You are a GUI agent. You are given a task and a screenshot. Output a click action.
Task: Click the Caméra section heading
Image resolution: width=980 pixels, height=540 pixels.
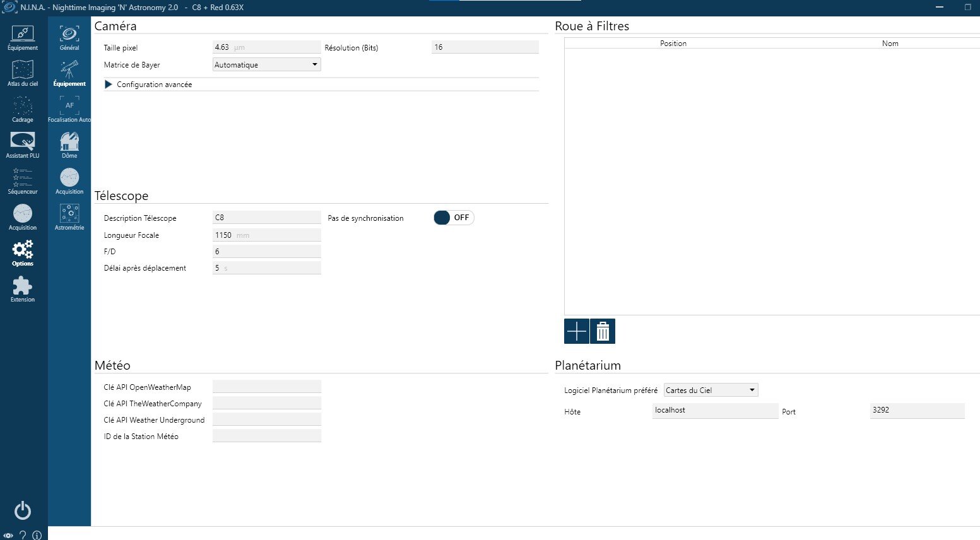tap(115, 26)
